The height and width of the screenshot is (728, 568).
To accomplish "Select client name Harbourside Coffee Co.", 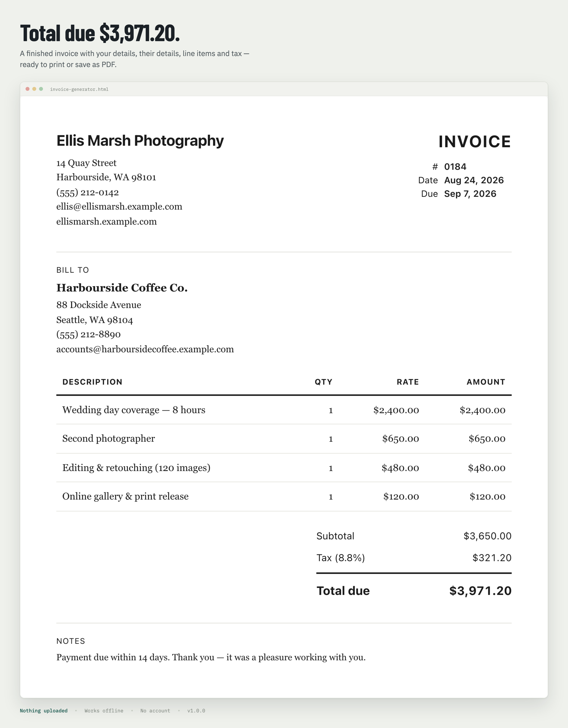I will [x=122, y=288].
